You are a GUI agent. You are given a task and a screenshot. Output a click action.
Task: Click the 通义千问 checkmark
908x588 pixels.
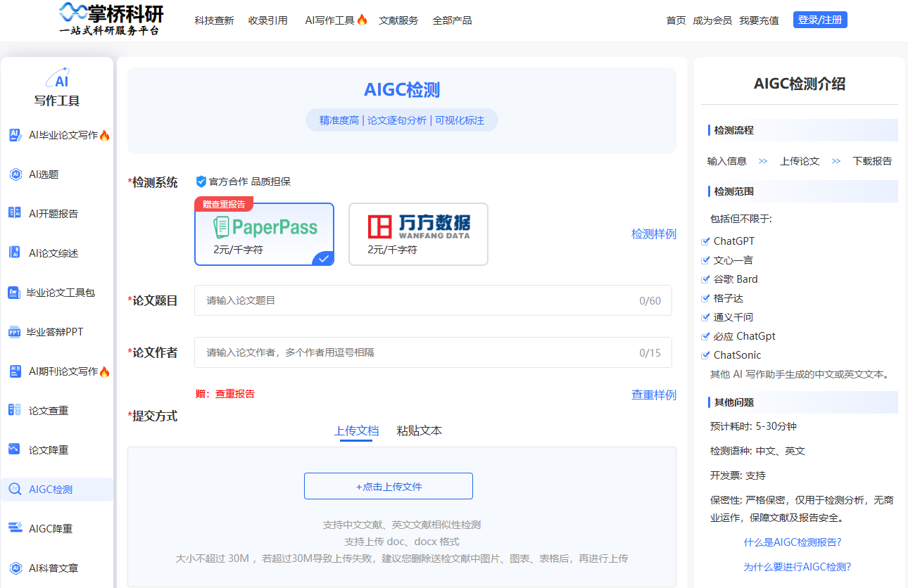(x=705, y=317)
